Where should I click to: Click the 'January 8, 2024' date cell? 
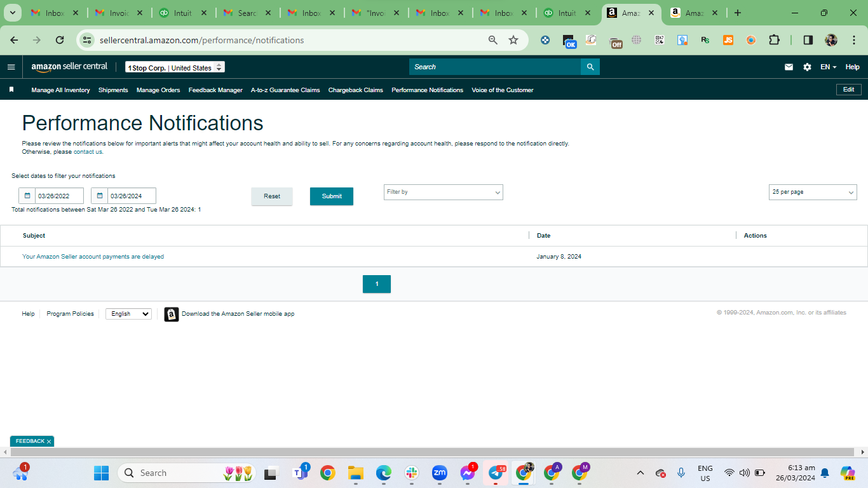(559, 257)
